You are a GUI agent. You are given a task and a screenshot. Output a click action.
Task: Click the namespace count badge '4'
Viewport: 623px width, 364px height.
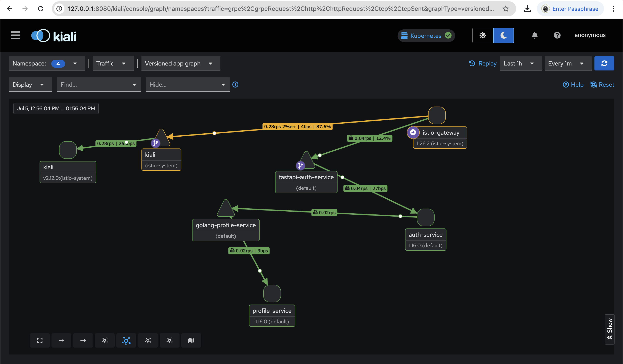[58, 64]
